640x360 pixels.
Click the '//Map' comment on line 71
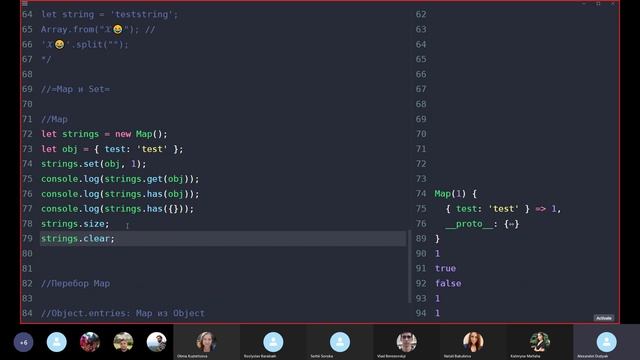pyautogui.click(x=54, y=119)
